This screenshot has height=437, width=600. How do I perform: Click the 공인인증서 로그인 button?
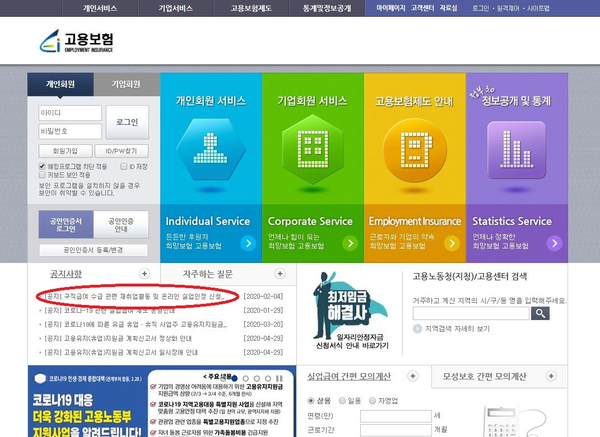pos(66,225)
